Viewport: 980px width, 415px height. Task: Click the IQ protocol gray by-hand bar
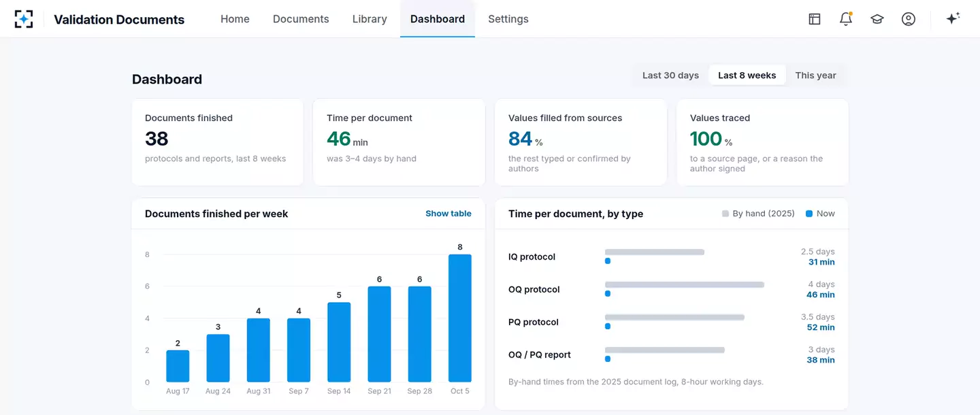click(655, 252)
